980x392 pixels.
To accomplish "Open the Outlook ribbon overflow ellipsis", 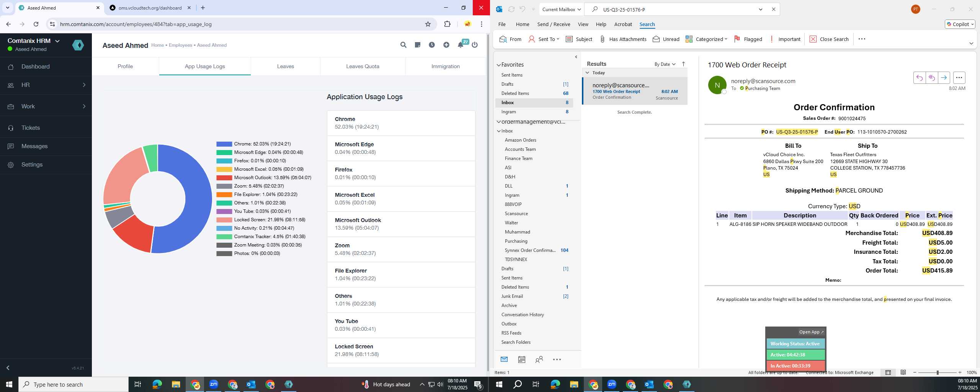I will point(862,39).
